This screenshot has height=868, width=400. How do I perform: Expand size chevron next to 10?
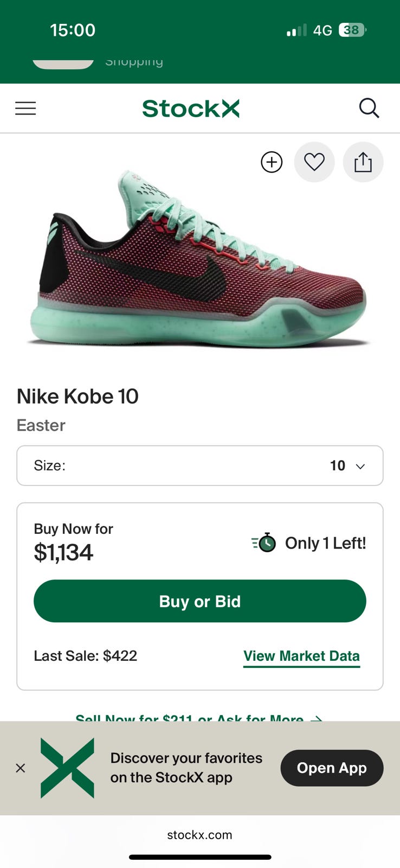360,466
